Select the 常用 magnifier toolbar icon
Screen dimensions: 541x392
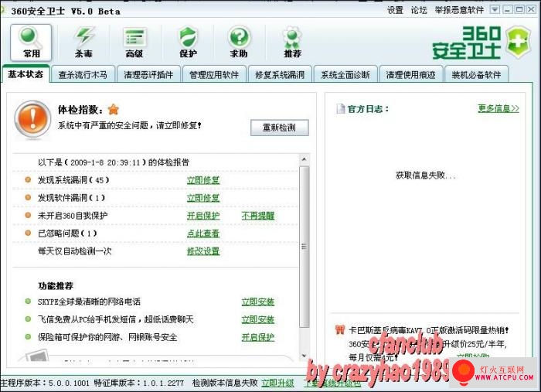(31, 43)
